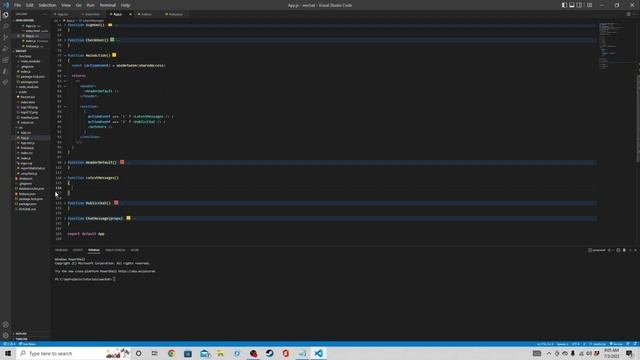Toggle the secondary side bar layout button
Viewport: 640px width, 360px height.
pyautogui.click(x=579, y=5)
